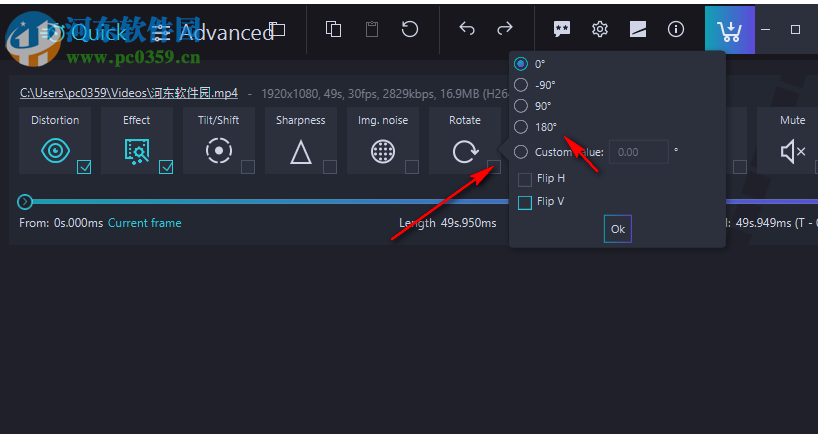This screenshot has height=434, width=818.
Task: Click the Current frame link
Action: pos(145,223)
